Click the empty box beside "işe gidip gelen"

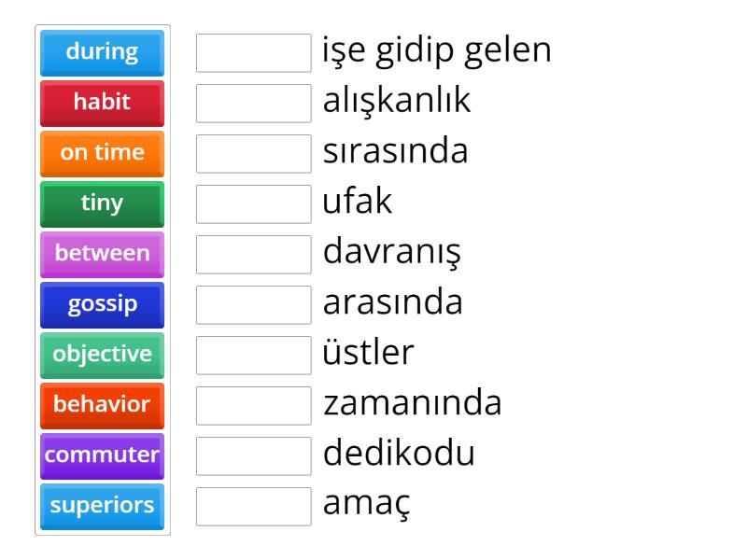[254, 53]
